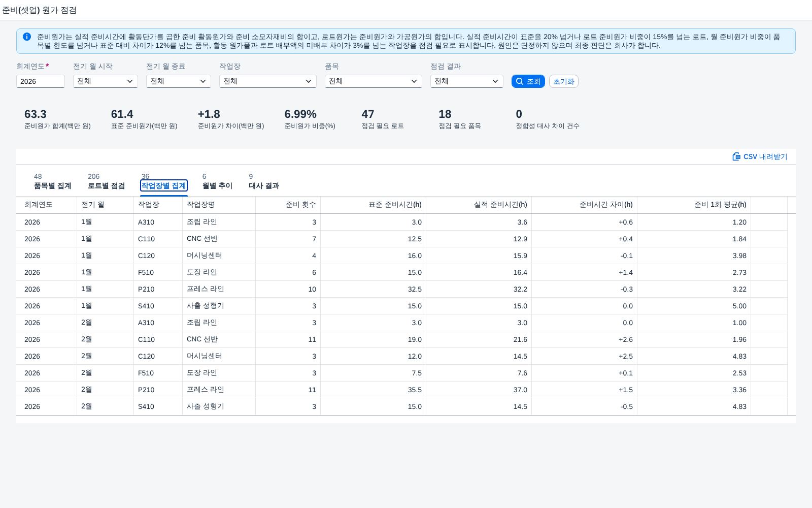Click the 준비시간 차이(h) column header
Viewport: 812px width, 508px height.
(585, 205)
